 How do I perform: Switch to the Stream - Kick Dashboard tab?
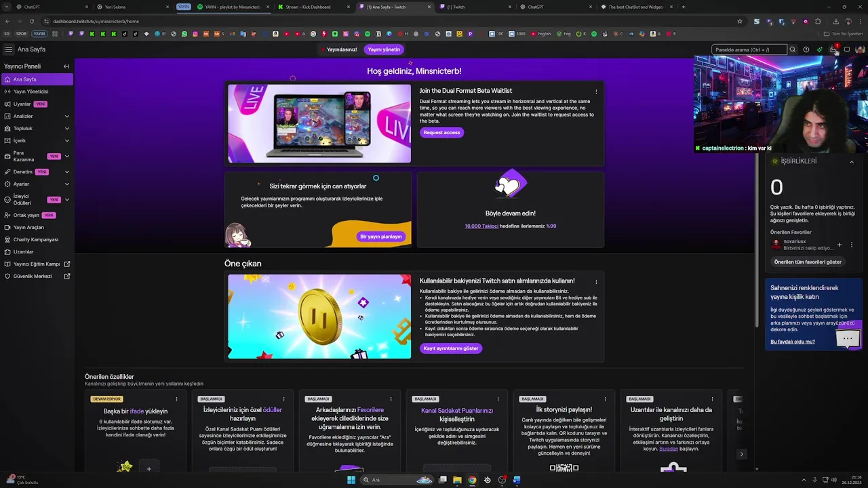[313, 7]
